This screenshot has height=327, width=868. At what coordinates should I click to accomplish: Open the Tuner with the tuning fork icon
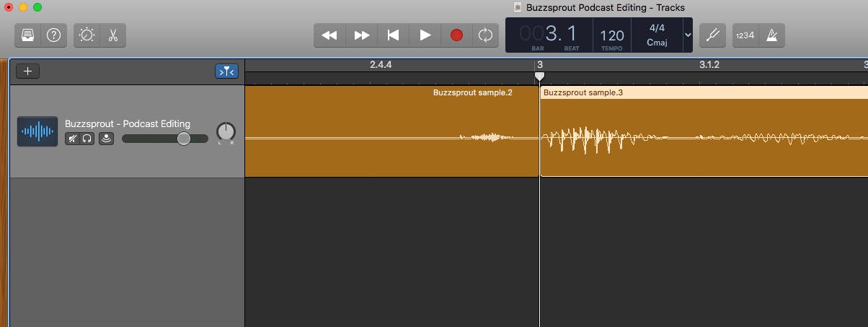coord(712,35)
